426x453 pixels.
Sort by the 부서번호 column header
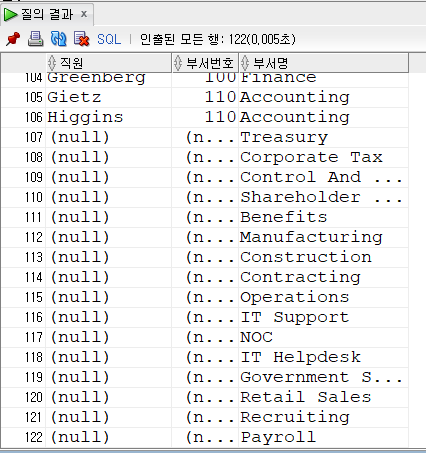click(x=205, y=63)
